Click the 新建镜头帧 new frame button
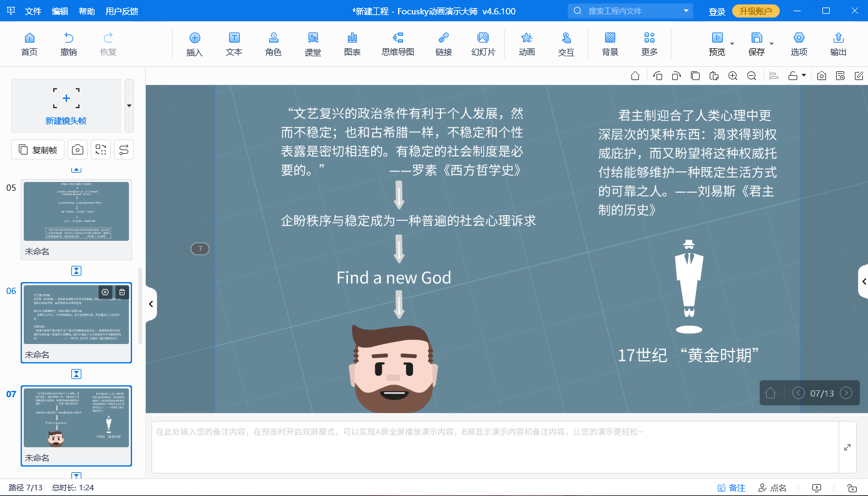This screenshot has height=496, width=868. point(66,106)
